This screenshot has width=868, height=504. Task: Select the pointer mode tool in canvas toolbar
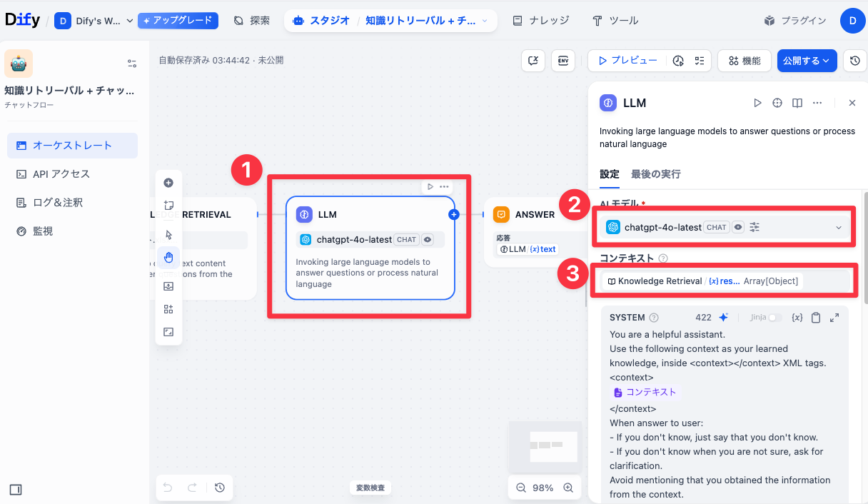tap(168, 235)
